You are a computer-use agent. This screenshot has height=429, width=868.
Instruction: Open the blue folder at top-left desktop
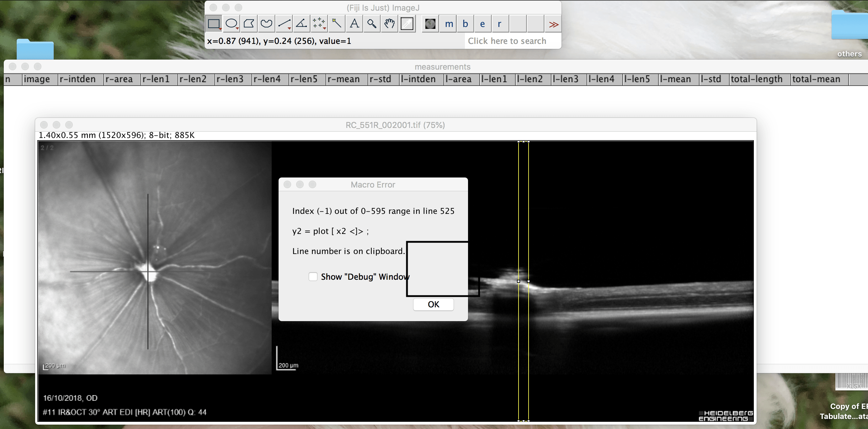(35, 49)
